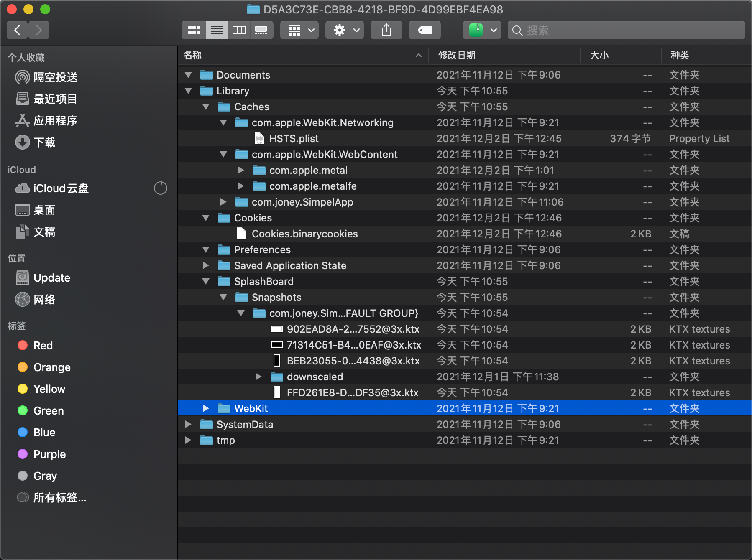
Task: Go back to the previous folder
Action: click(18, 30)
